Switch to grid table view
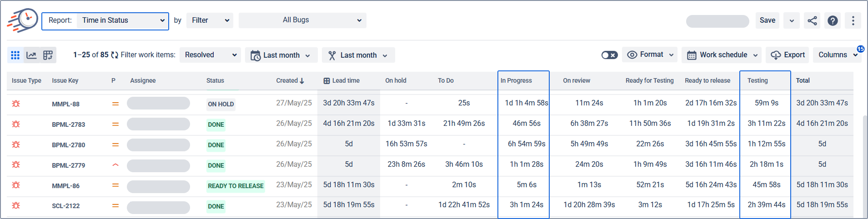868x219 pixels. 15,55
